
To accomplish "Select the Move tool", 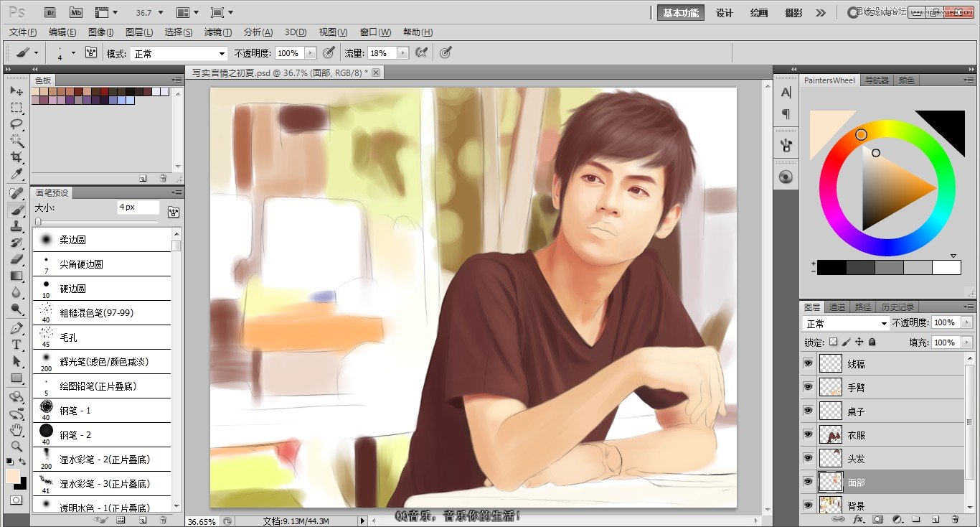I will [x=17, y=91].
